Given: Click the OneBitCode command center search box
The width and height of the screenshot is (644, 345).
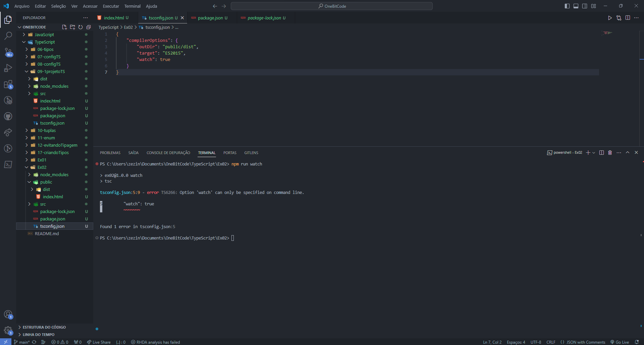Looking at the screenshot, I should pyautogui.click(x=332, y=6).
